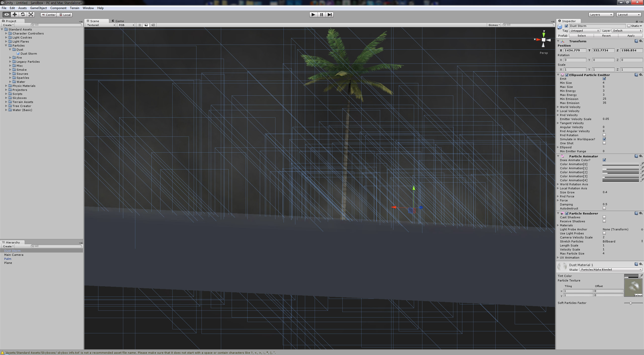Toggle the Dust Storm object active checkbox
This screenshot has width=644, height=355.
[566, 26]
